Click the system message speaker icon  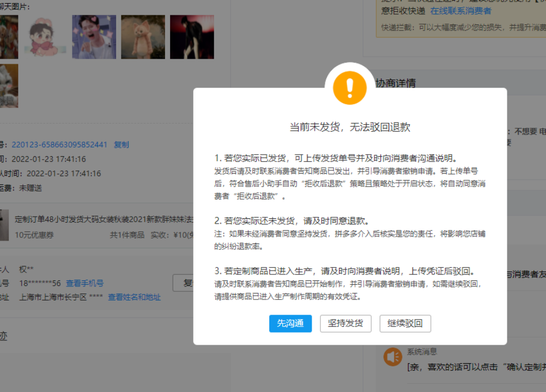(392, 357)
